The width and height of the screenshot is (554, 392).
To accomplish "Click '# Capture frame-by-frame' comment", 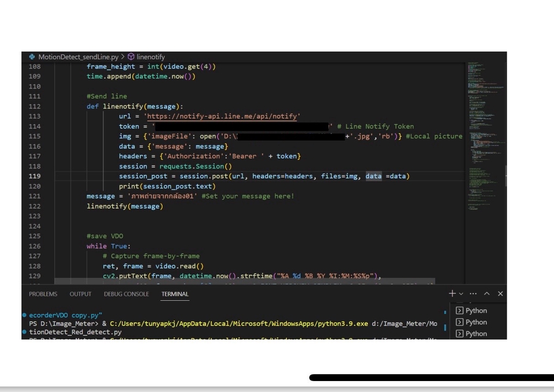I will click(x=151, y=256).
